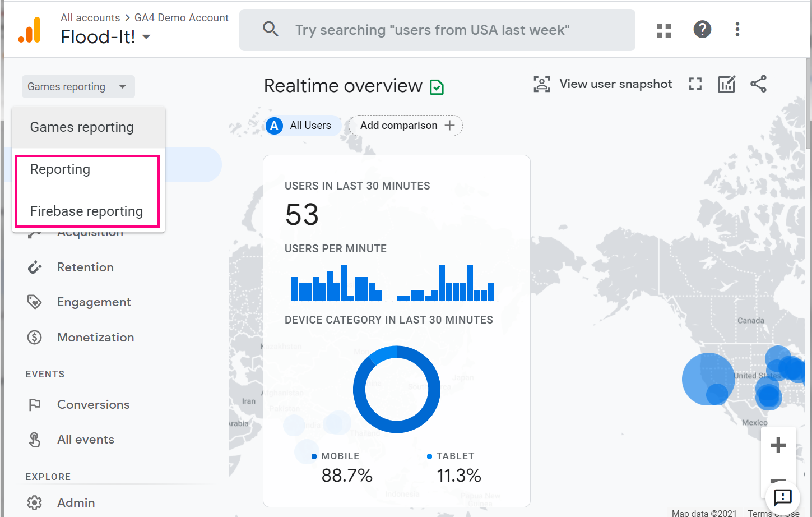Toggle fullscreen view icon
This screenshot has width=812, height=517.
coord(695,84)
